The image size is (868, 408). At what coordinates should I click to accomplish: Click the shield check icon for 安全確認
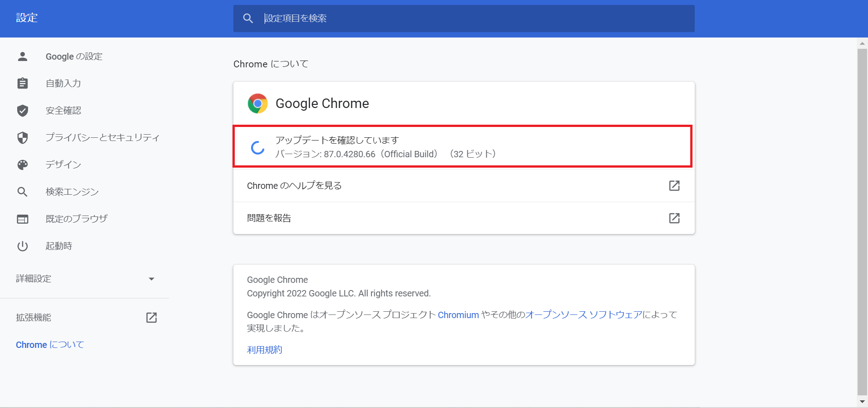(x=23, y=111)
